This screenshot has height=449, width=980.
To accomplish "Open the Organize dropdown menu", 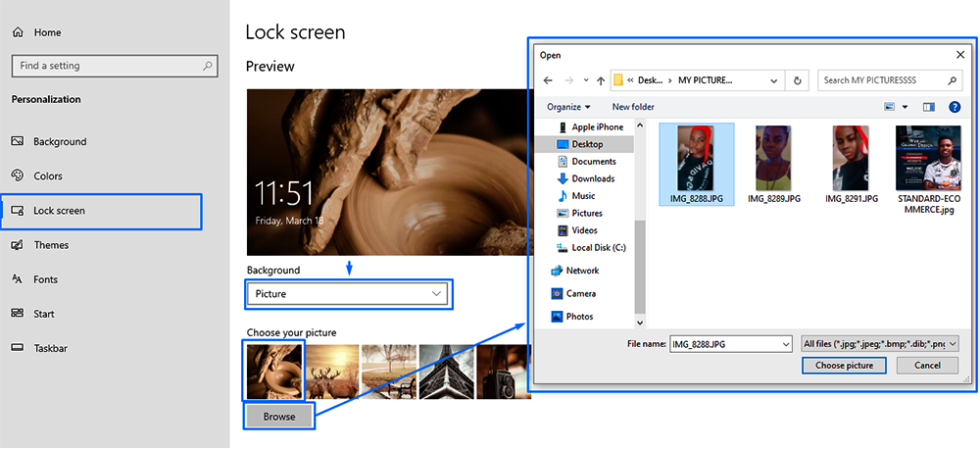I will click(568, 107).
